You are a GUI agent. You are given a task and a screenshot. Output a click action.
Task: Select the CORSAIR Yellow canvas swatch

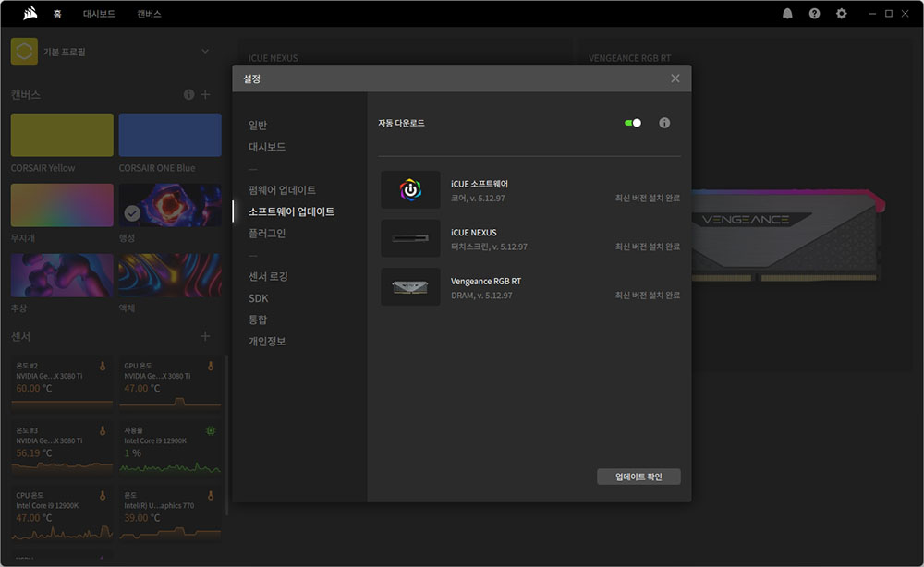[x=62, y=135]
